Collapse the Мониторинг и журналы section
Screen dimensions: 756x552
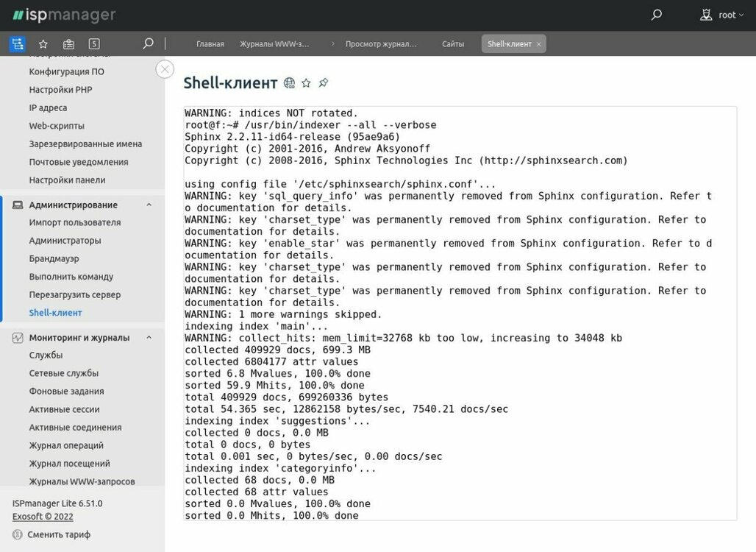[149, 338]
